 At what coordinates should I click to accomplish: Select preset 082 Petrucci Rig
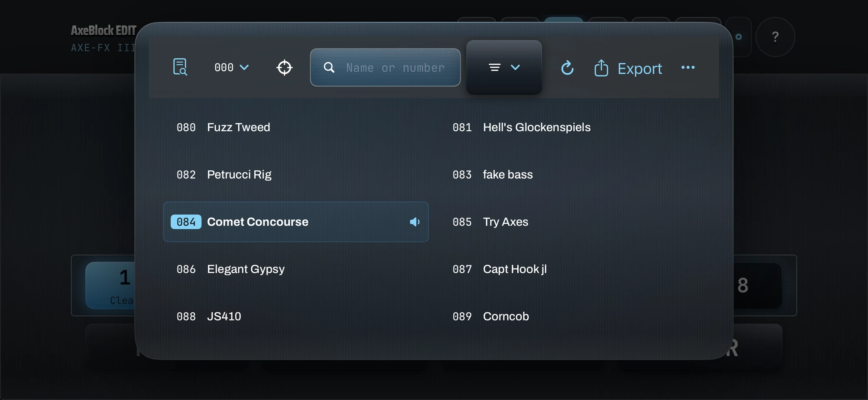[296, 175]
